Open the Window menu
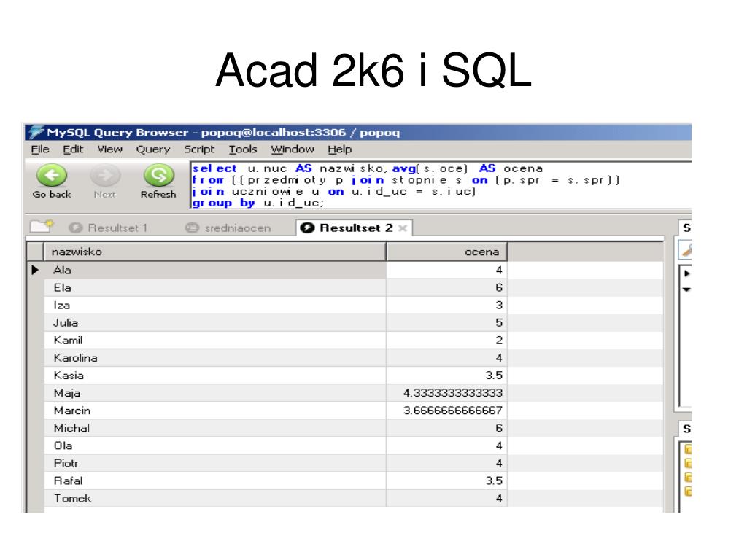 pos(293,149)
